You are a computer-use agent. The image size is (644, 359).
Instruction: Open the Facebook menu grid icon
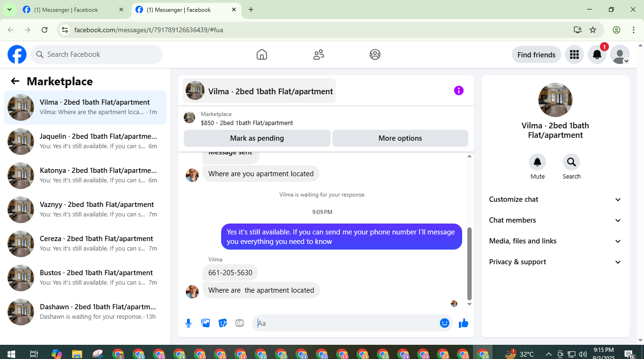click(x=574, y=54)
